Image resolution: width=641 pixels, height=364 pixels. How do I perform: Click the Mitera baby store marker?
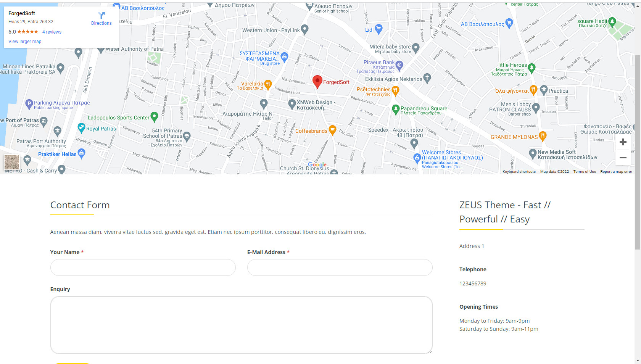point(416,48)
